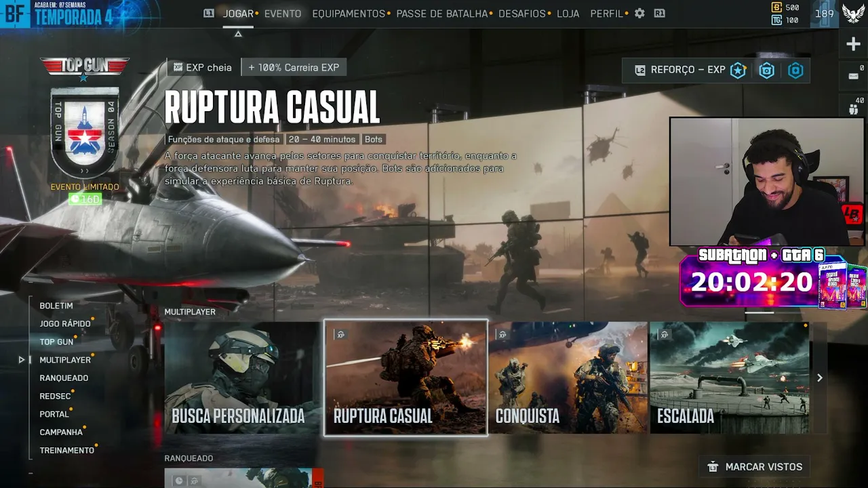
Task: Click the L1 bumper icon before JOGAR
Action: (209, 14)
